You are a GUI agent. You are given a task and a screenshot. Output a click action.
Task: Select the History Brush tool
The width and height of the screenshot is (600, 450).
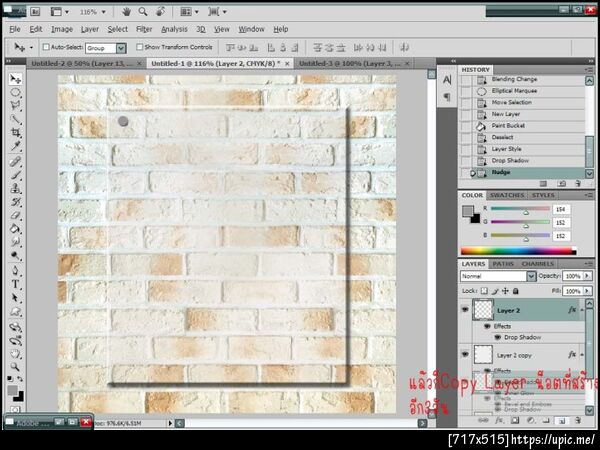coord(15,202)
